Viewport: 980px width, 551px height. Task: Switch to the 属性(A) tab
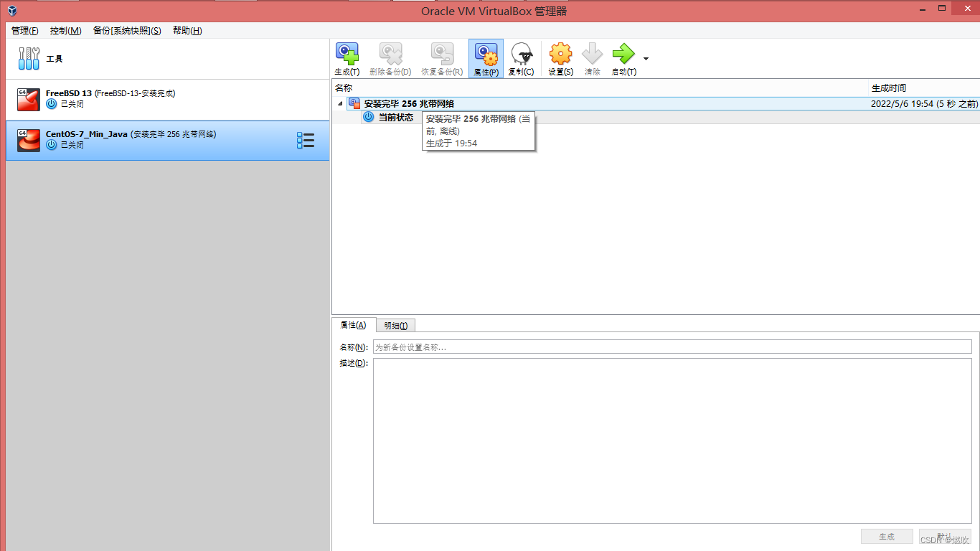[354, 325]
